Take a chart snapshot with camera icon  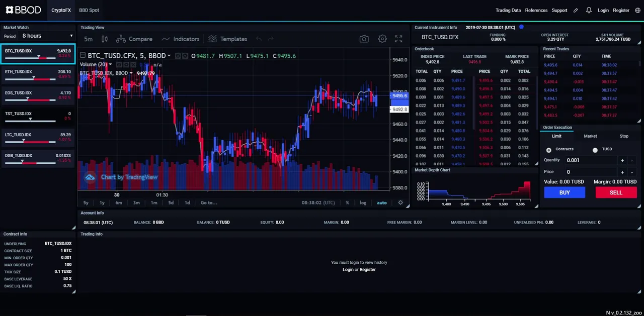(364, 39)
